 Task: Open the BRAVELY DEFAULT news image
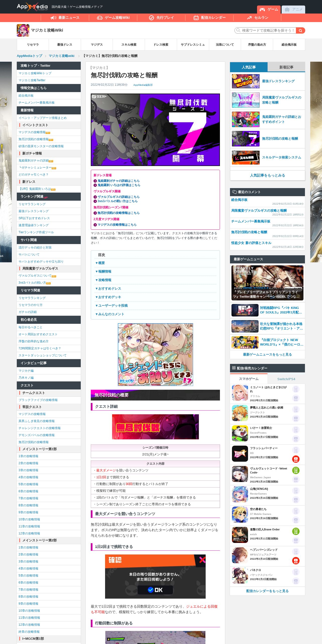point(267,283)
